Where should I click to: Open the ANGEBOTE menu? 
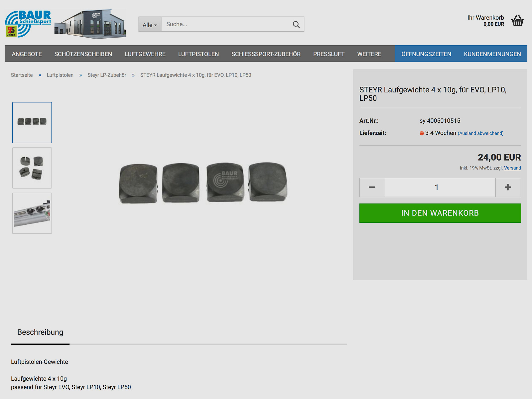(x=27, y=54)
